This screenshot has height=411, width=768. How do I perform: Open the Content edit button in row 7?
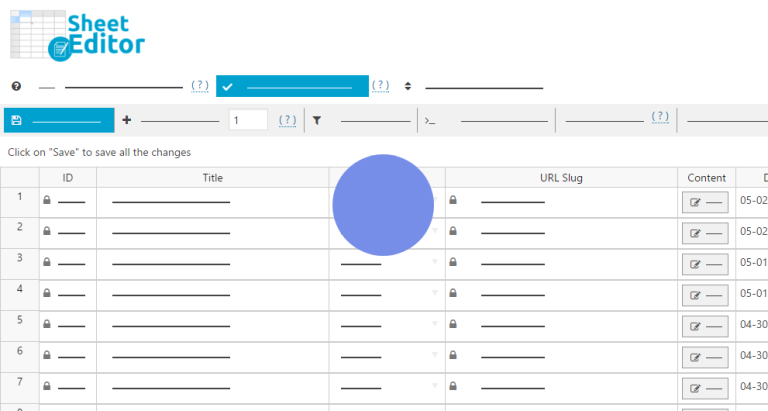tap(705, 388)
